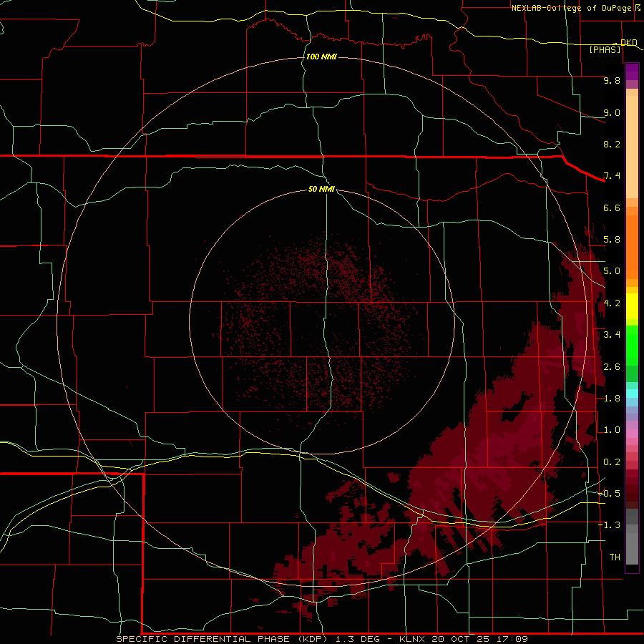The height and width of the screenshot is (644, 644).
Task: Click the 5.0 value on the color scale
Action: 612,271
